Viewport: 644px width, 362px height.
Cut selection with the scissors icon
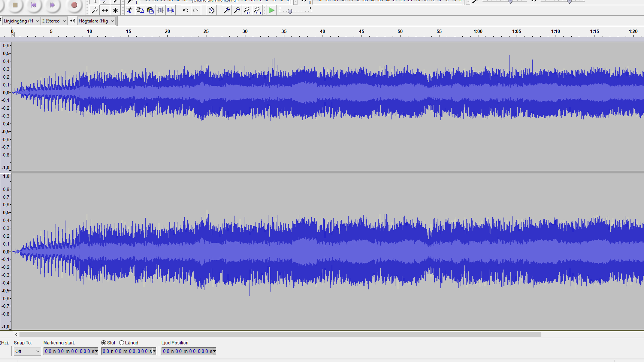pyautogui.click(x=130, y=10)
